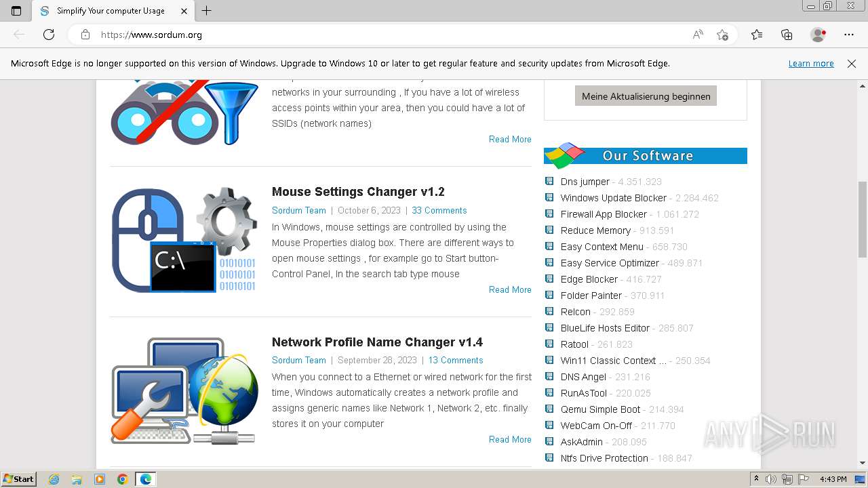This screenshot has width=868, height=488.
Task: Close the Simplify Your computer Usage tab
Action: tap(184, 11)
